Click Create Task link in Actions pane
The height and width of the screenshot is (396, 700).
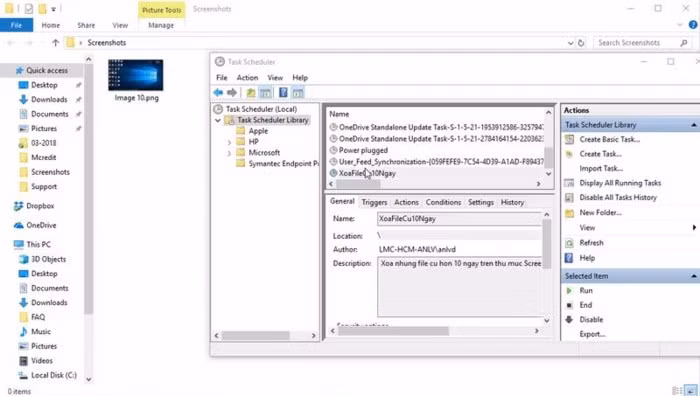600,154
